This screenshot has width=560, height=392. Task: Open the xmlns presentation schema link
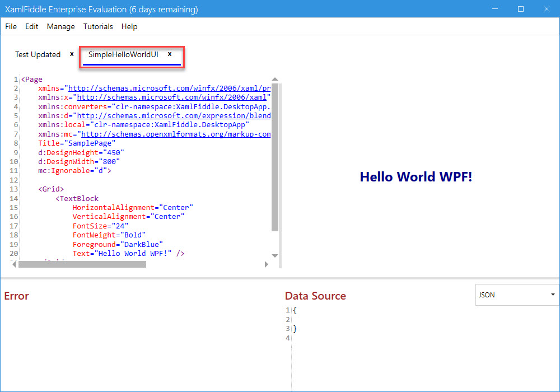169,88
